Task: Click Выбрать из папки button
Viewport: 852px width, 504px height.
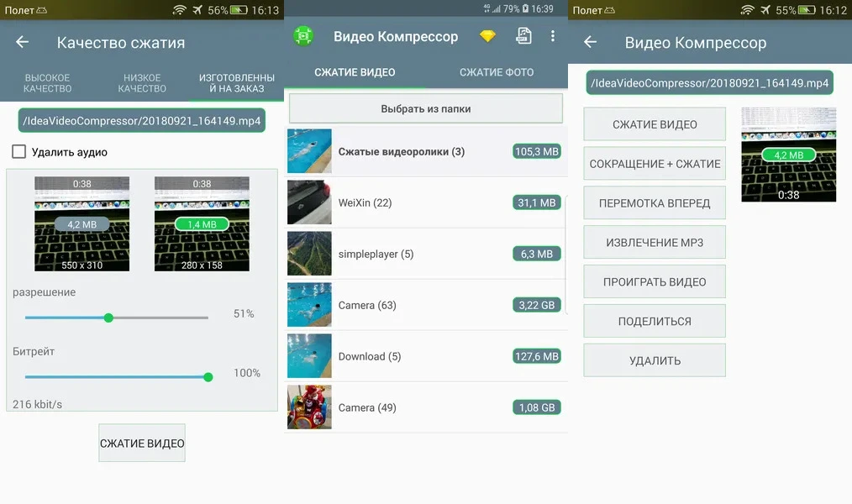Action: pos(425,108)
